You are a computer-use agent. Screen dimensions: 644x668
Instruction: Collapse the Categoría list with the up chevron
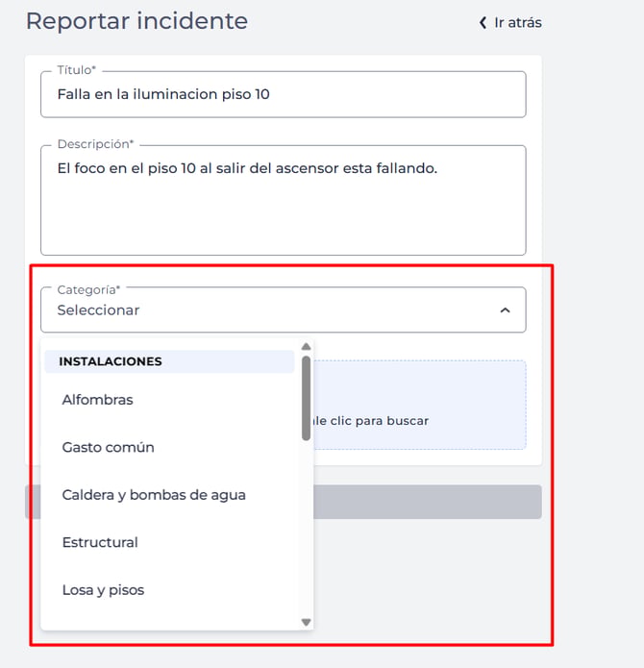(x=506, y=310)
